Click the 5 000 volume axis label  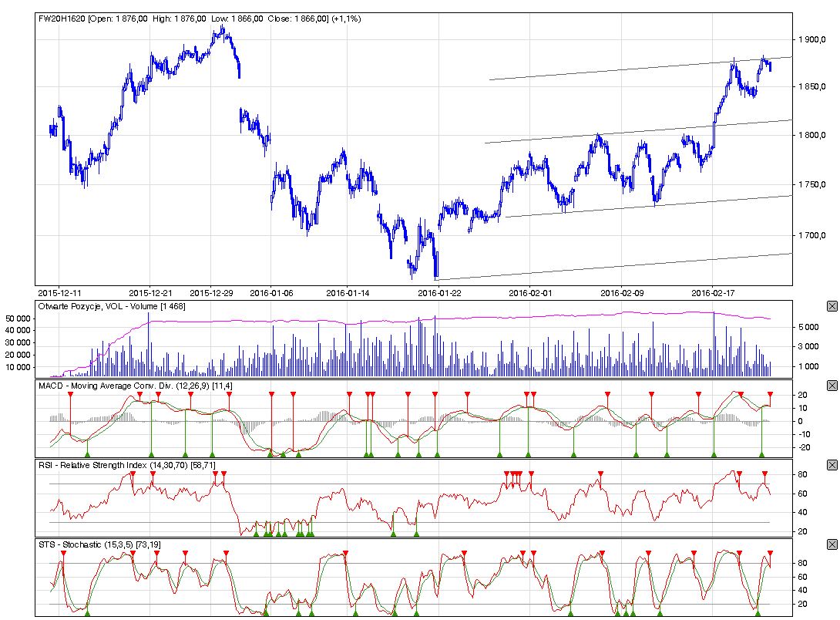click(808, 327)
